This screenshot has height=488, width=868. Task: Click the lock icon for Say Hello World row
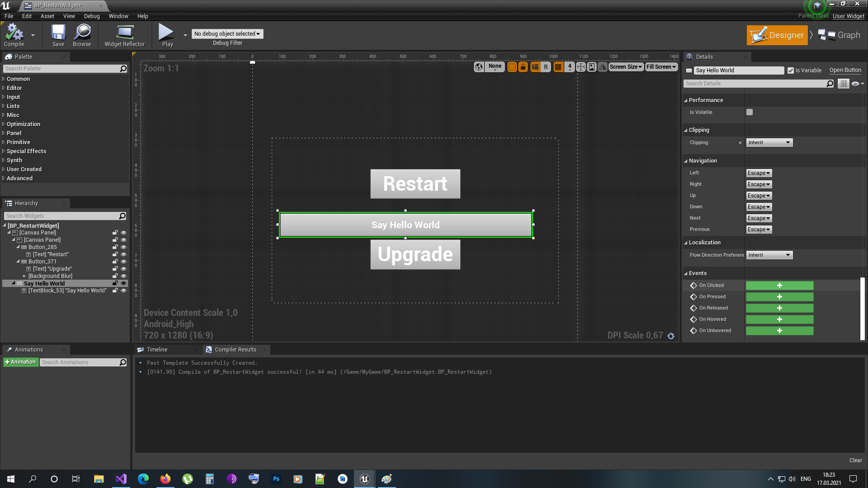point(115,283)
